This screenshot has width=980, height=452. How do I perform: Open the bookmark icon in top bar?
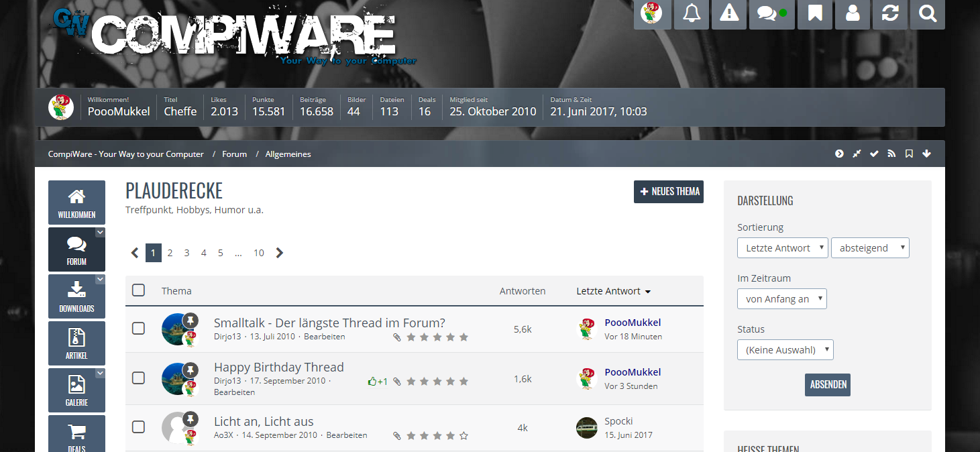(815, 14)
